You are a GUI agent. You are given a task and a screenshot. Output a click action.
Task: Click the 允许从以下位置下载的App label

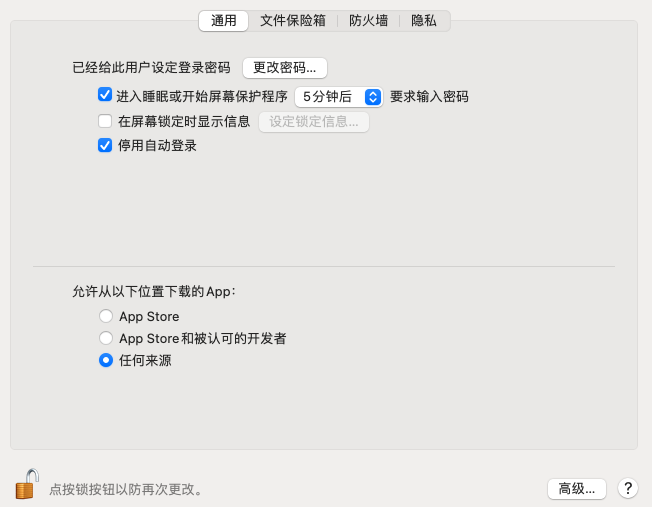coord(154,292)
